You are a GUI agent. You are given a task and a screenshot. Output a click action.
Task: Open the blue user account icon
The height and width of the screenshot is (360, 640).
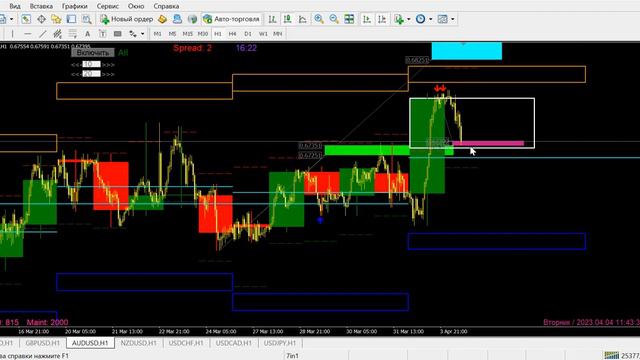click(x=177, y=19)
